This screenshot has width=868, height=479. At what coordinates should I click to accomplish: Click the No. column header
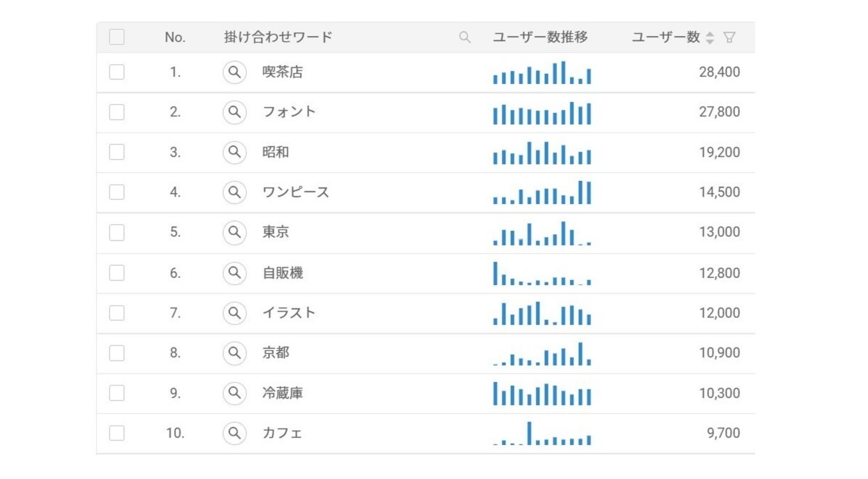(x=175, y=38)
